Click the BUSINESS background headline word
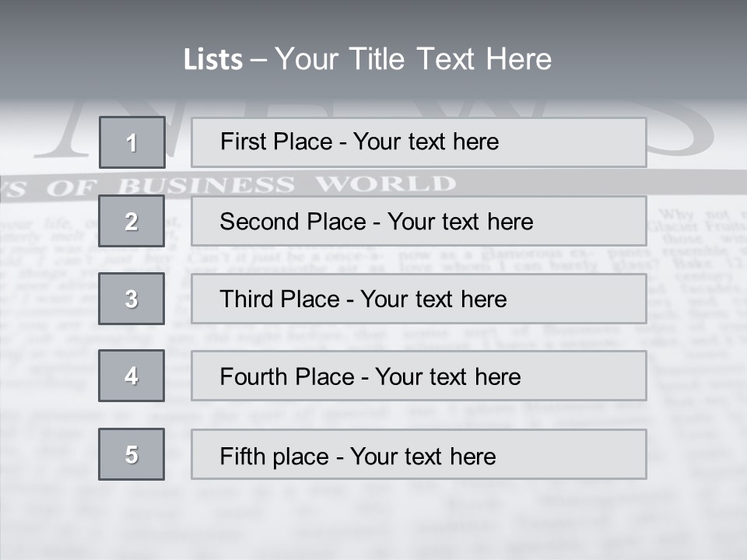The width and height of the screenshot is (747, 560). coord(207,186)
